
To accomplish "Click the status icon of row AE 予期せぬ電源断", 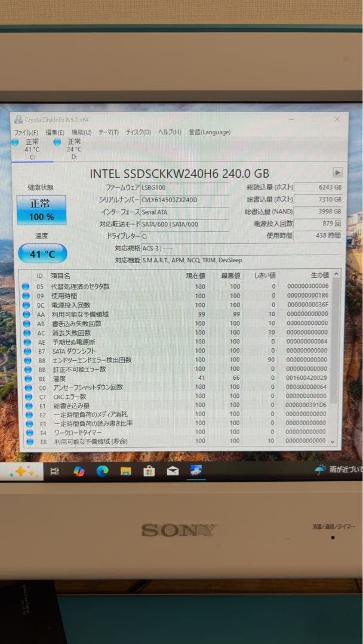I will pos(27,342).
